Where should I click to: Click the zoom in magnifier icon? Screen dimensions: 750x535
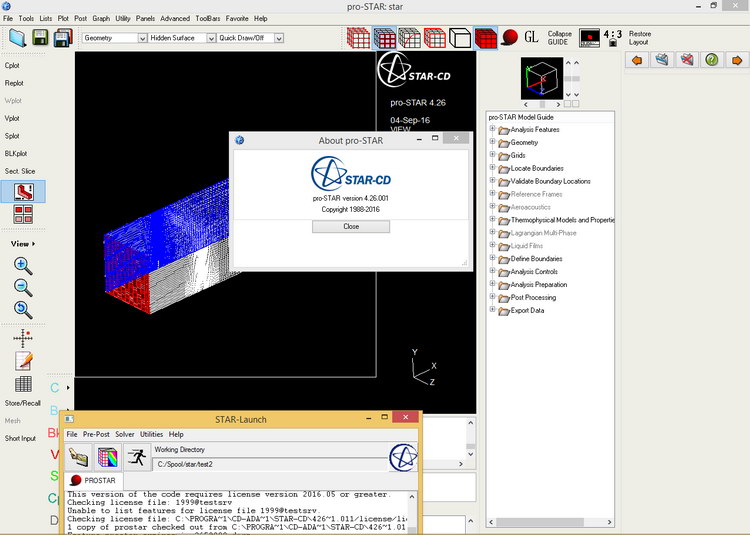(23, 266)
